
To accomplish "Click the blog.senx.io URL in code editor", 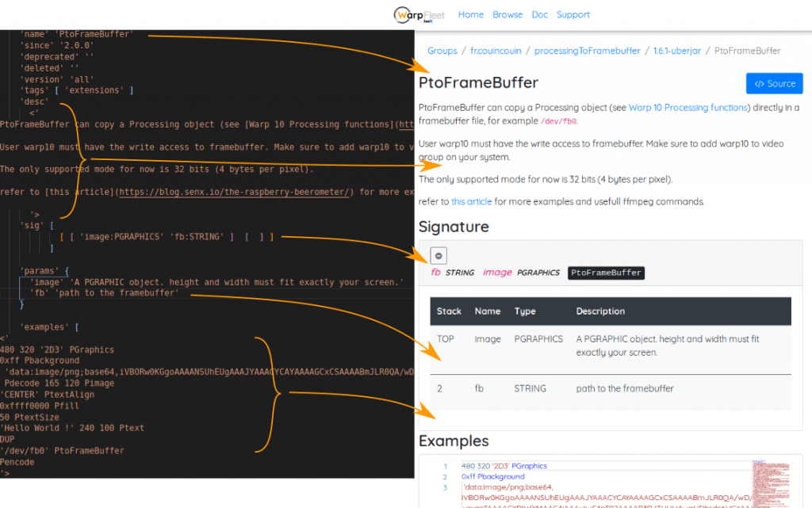I will tap(234, 192).
